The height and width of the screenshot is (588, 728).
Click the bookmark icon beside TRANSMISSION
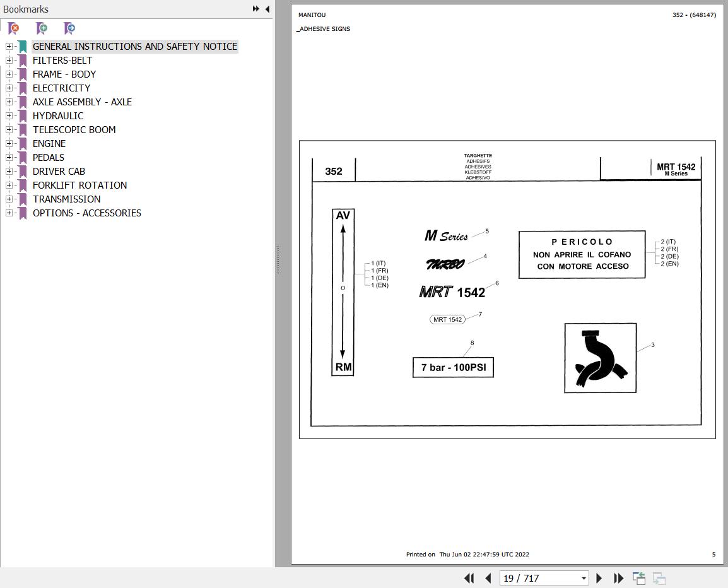pyautogui.click(x=22, y=199)
